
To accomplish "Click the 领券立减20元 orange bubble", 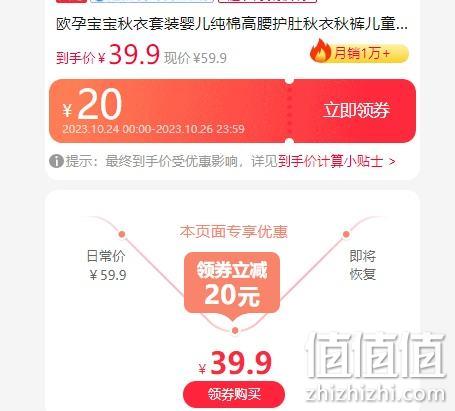I will pyautogui.click(x=232, y=283).
